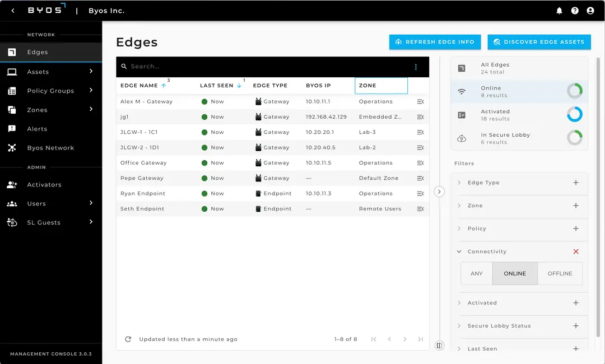Open the user account profile icon
Viewport: 605px width, 364px height.
click(590, 11)
